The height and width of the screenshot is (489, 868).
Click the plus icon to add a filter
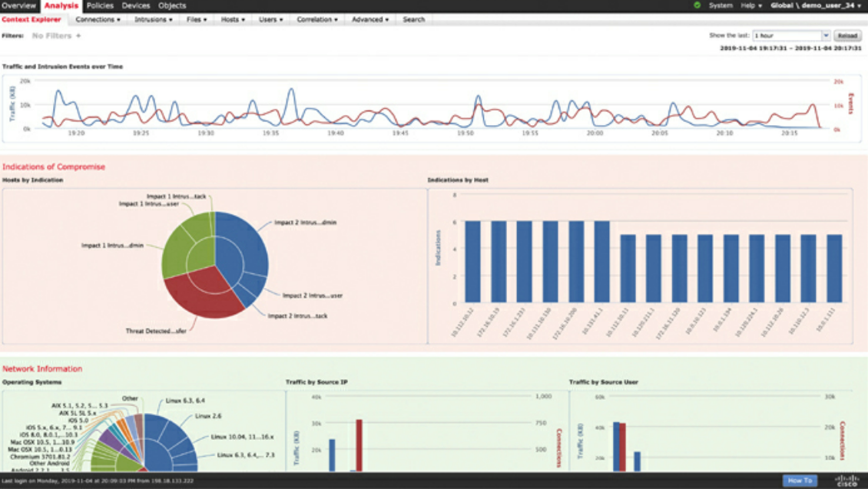78,35
